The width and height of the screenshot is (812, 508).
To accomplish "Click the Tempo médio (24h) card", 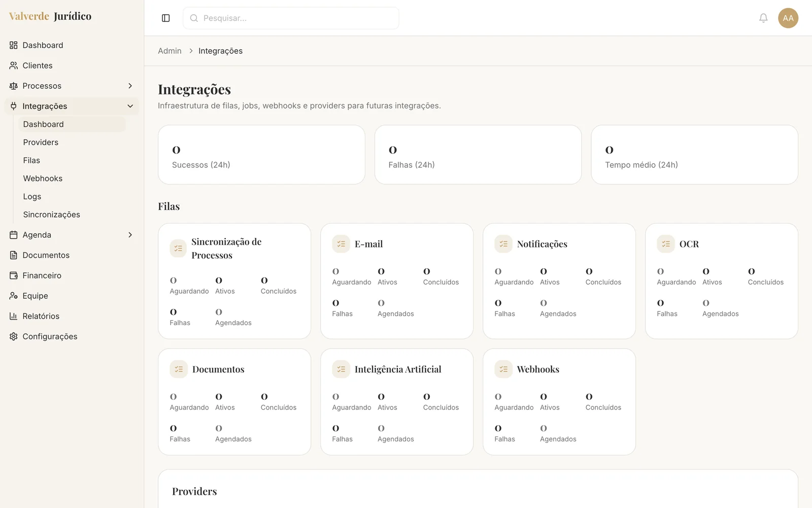I will pyautogui.click(x=694, y=155).
